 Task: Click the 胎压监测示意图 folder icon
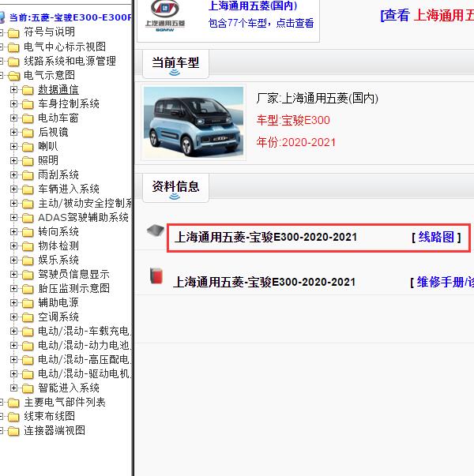[28, 289]
